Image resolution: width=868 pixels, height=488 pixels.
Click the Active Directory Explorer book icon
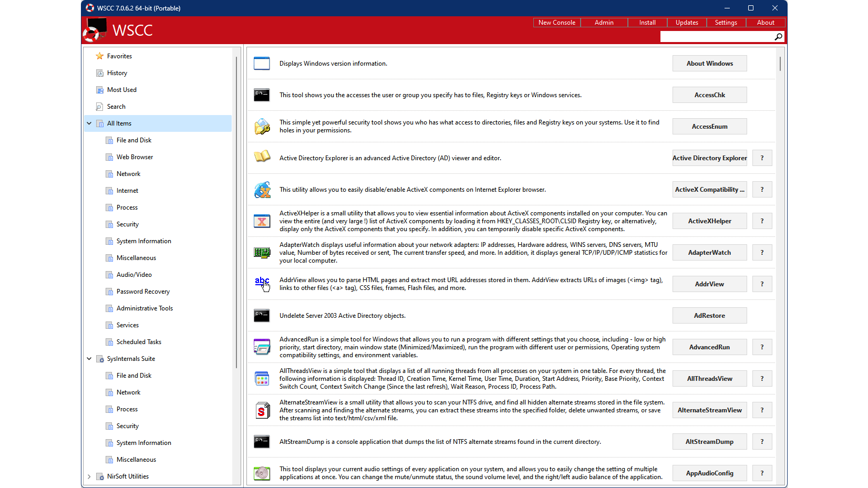pyautogui.click(x=262, y=157)
